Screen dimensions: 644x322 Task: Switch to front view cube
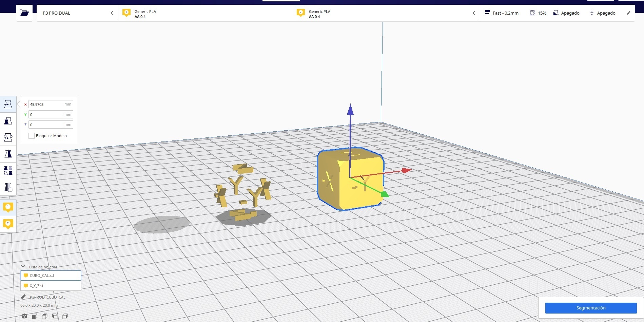pos(35,316)
